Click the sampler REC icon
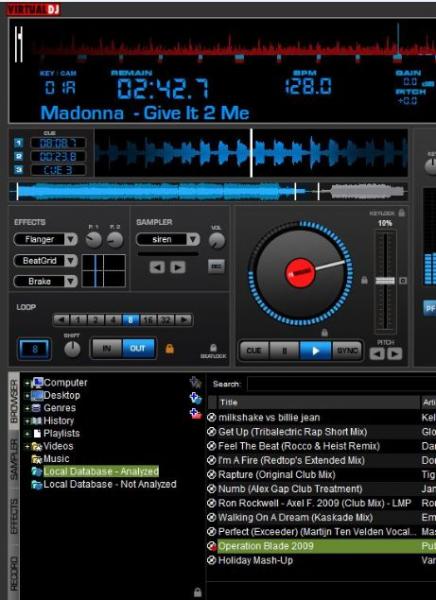The height and width of the screenshot is (600, 436). (x=216, y=266)
